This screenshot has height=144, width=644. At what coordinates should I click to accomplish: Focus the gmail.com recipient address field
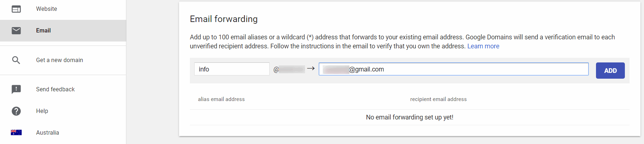pos(453,69)
